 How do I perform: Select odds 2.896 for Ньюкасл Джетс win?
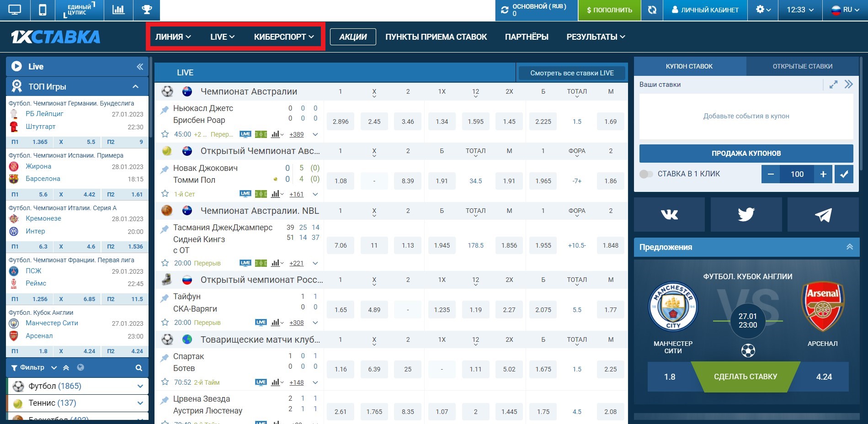341,122
